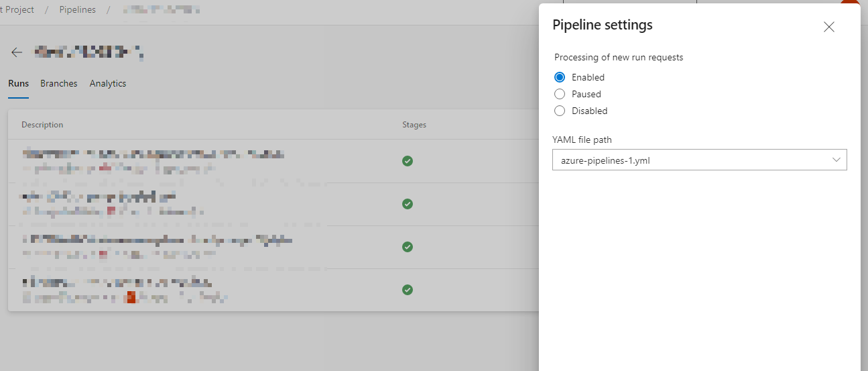Click the bottom run's green stage checkmark

[x=407, y=290]
